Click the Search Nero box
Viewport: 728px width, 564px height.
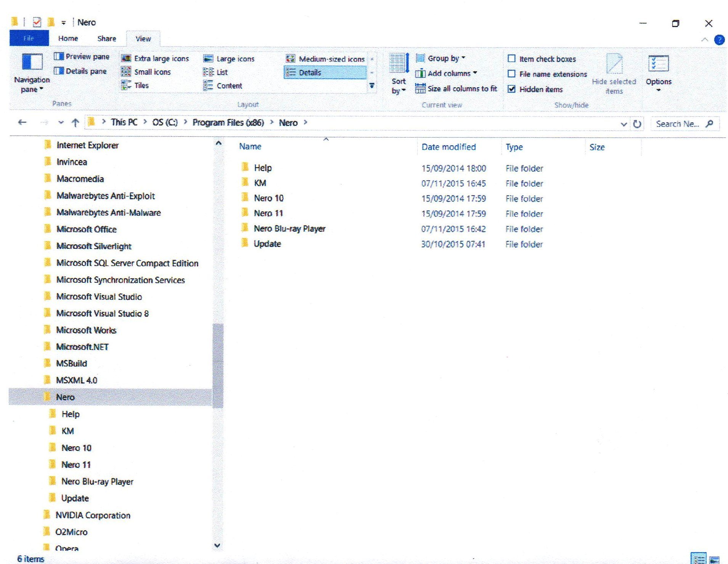[x=685, y=124]
